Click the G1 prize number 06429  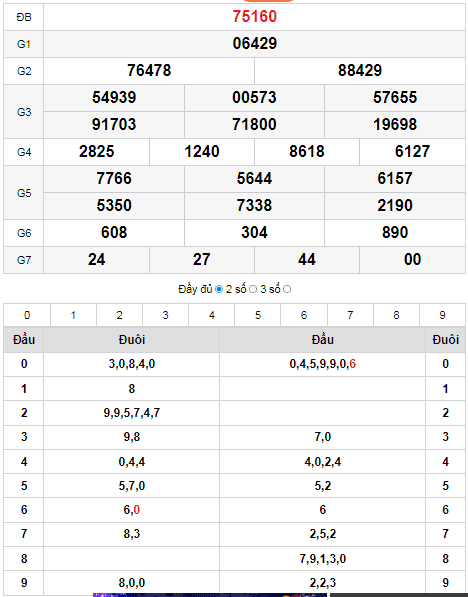[254, 43]
